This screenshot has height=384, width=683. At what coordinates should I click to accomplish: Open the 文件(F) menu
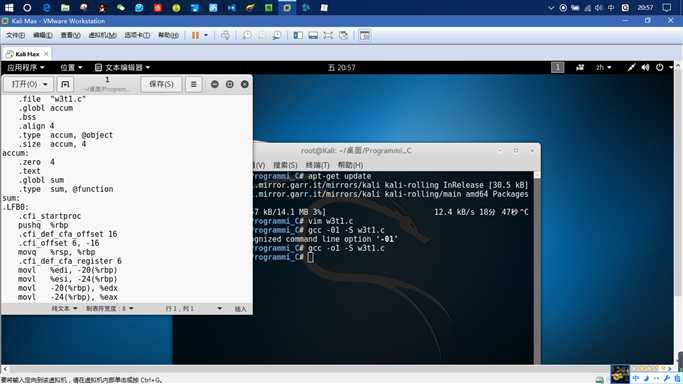15,35
